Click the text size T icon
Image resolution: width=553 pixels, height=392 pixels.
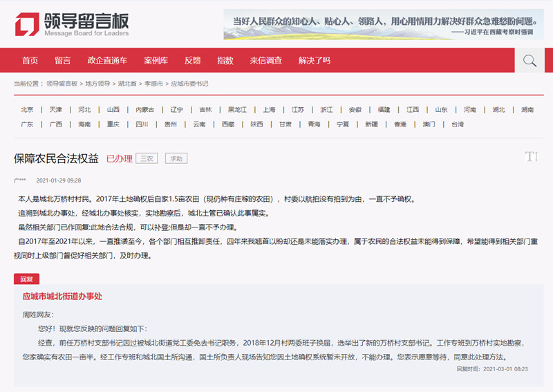tap(531, 157)
